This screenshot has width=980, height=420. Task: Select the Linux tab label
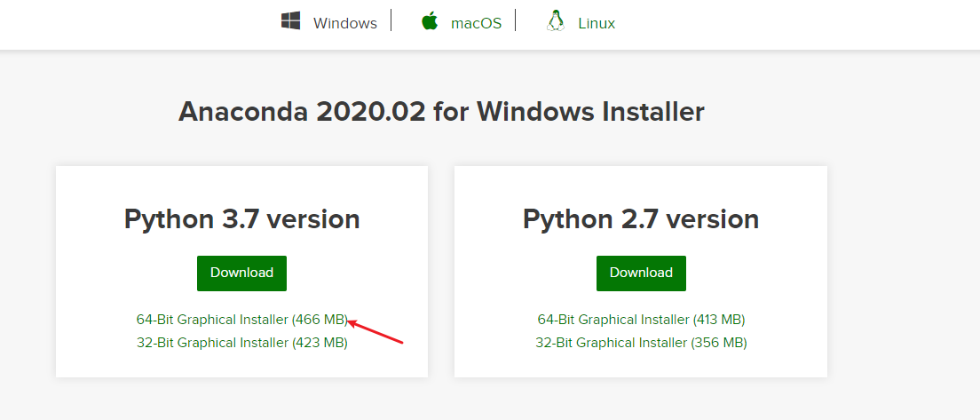pos(597,23)
